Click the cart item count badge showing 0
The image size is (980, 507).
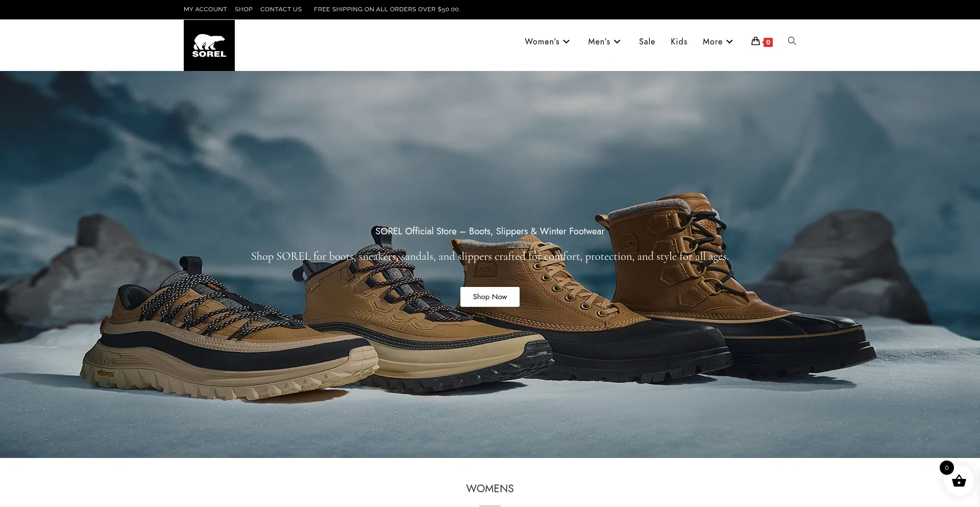(768, 42)
